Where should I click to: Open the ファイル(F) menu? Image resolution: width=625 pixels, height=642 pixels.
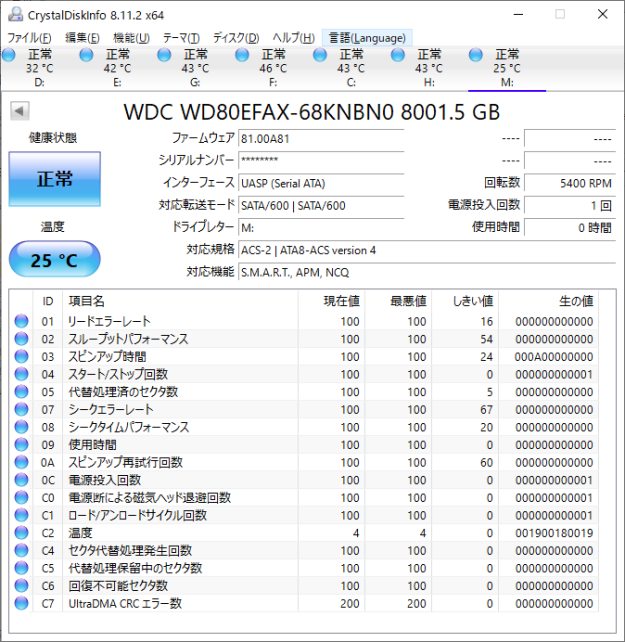click(x=29, y=38)
